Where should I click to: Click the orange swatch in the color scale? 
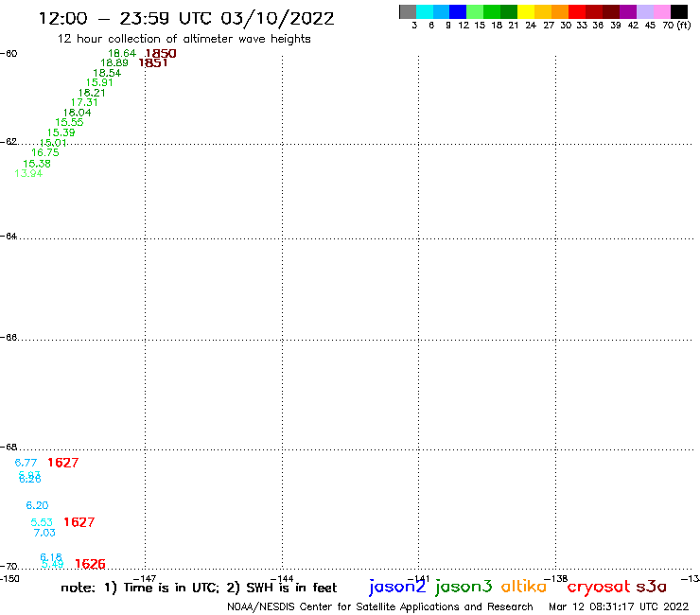560,11
